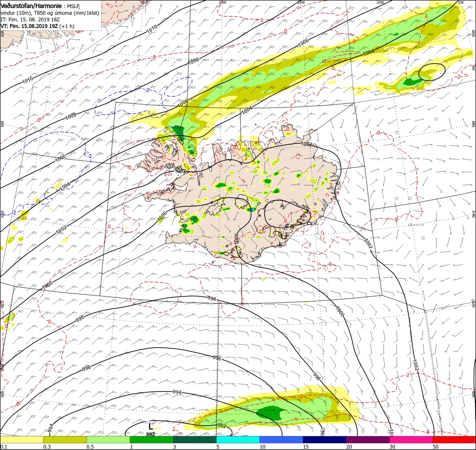Screen dimensions: 476x450
Task: Click the legend value '20'
Action: (349, 447)
